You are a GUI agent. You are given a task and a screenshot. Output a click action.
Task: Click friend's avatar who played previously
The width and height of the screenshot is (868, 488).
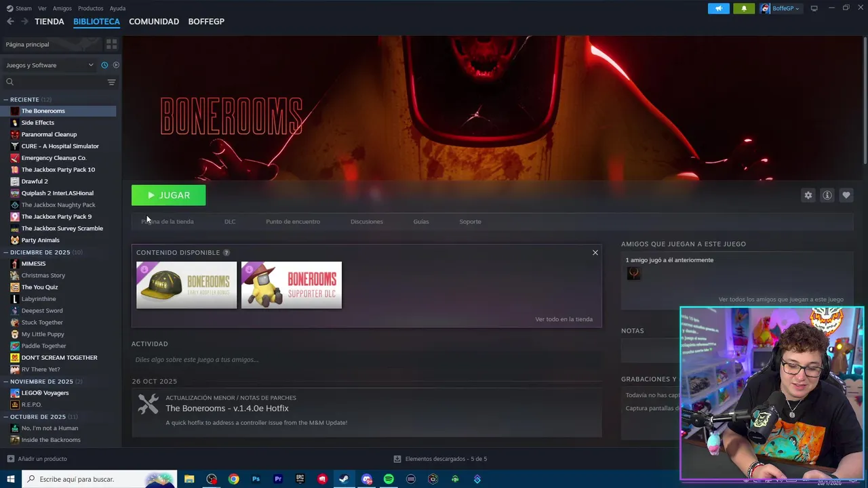point(633,273)
